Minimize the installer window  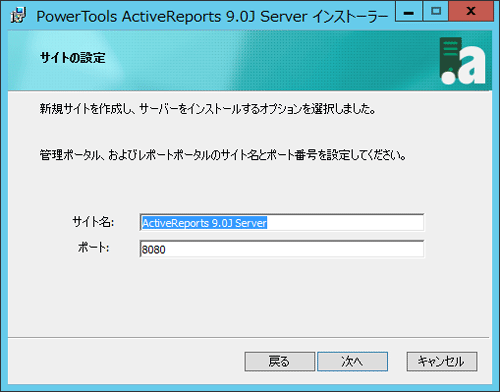(409, 12)
